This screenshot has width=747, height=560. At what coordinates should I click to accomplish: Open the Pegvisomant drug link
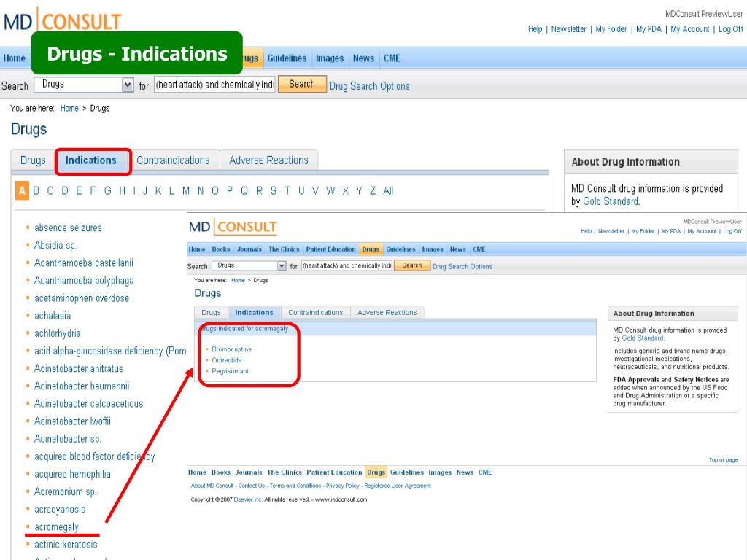(230, 371)
